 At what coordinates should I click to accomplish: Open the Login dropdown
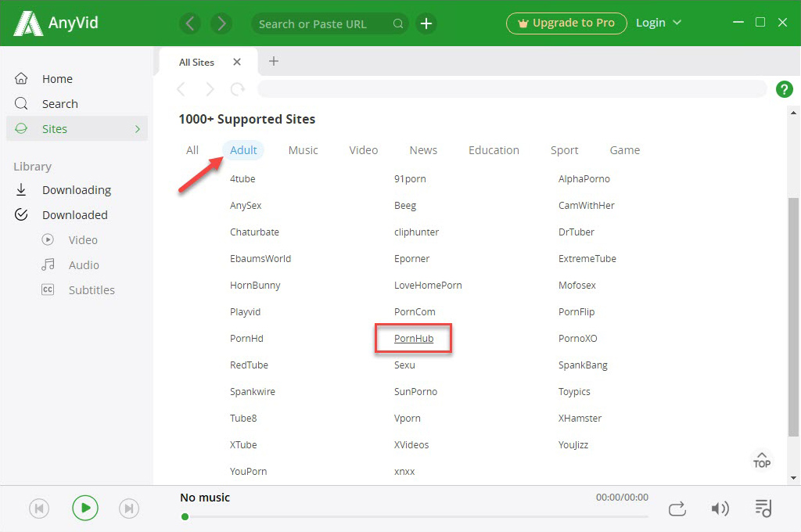coord(658,23)
